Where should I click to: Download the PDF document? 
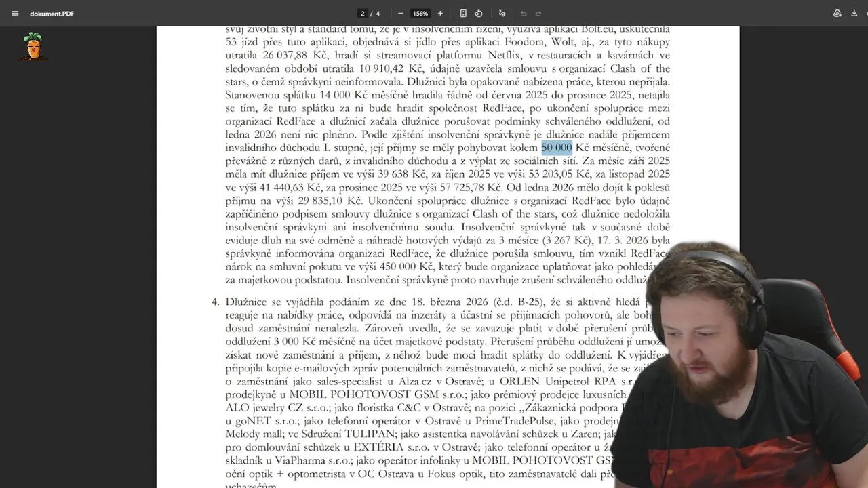point(854,14)
